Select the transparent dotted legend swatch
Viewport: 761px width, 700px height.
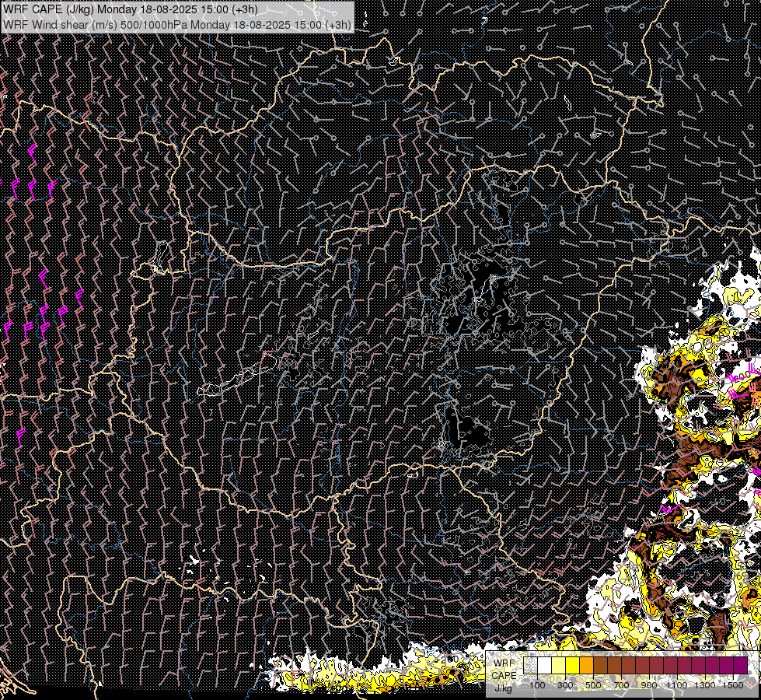(x=530, y=665)
